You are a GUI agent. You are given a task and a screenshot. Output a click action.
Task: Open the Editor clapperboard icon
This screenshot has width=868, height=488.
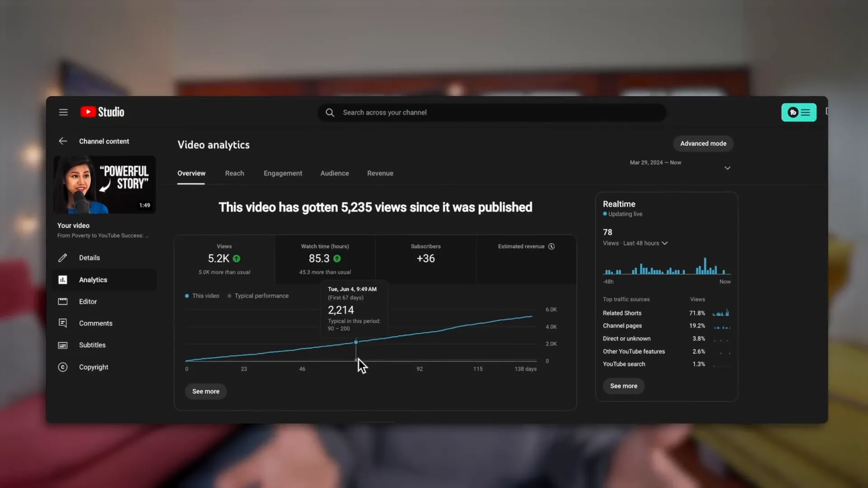62,301
